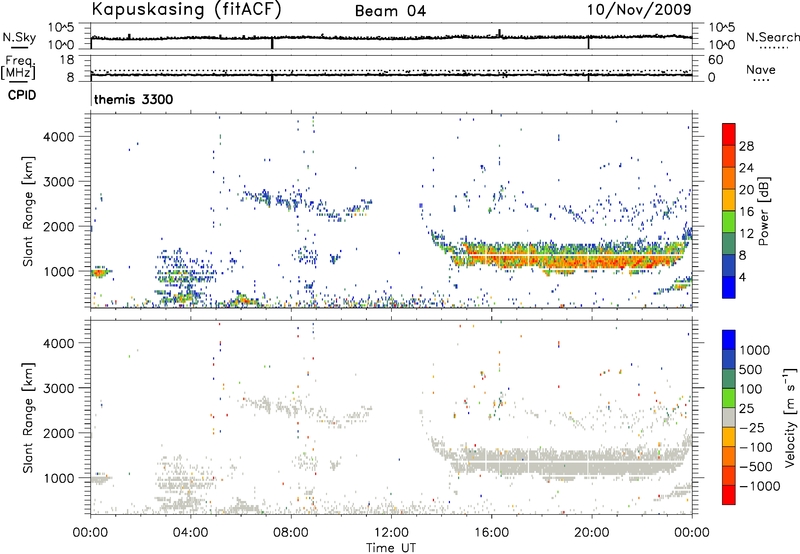Click the '1000' tick on velocity colorbar
Screen dimensions: 800x554
754,350
